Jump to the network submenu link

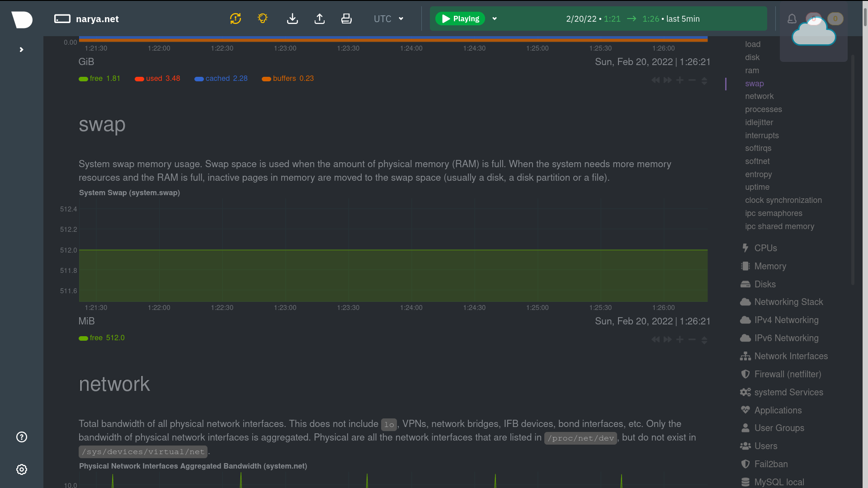point(759,96)
